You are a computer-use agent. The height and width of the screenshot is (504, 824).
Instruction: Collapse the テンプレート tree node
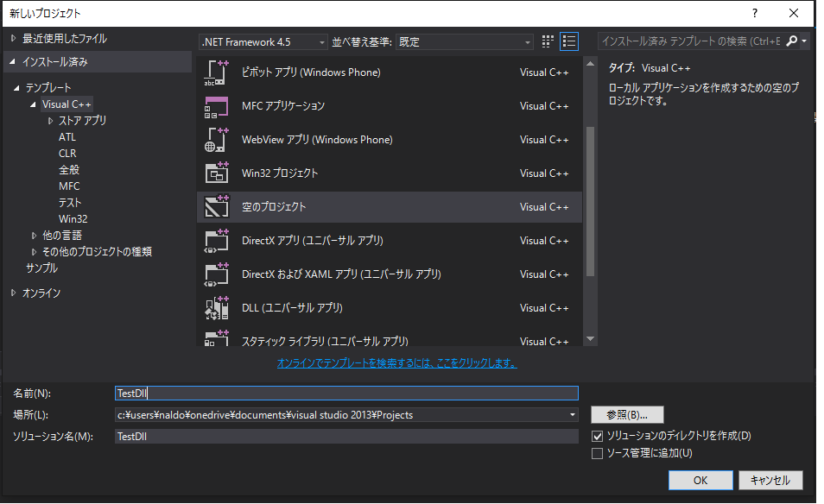[16, 88]
